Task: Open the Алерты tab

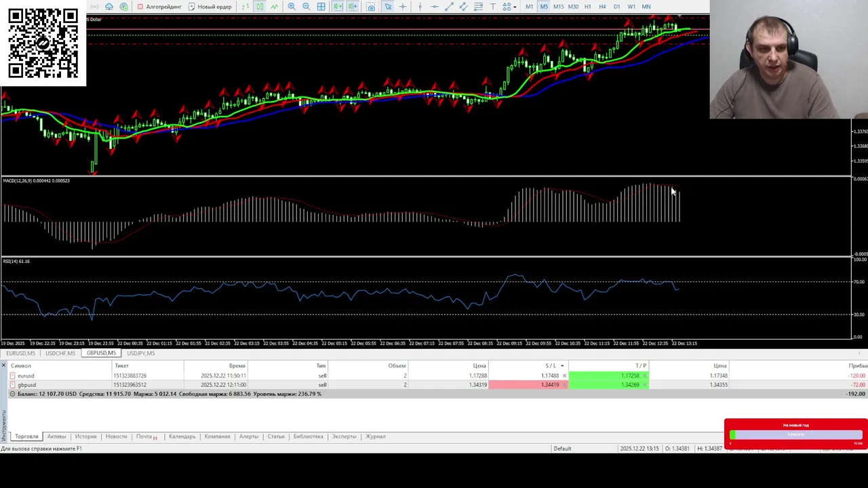Action: click(x=248, y=436)
